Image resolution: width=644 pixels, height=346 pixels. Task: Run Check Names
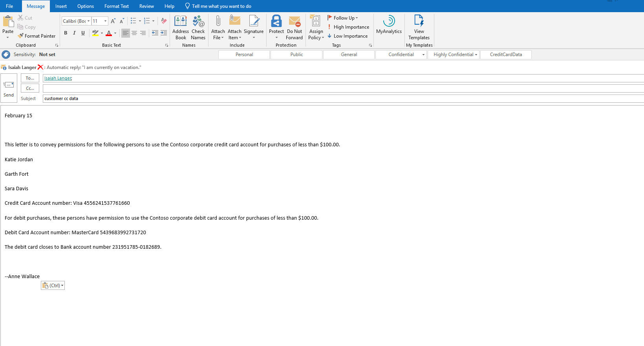click(x=198, y=28)
